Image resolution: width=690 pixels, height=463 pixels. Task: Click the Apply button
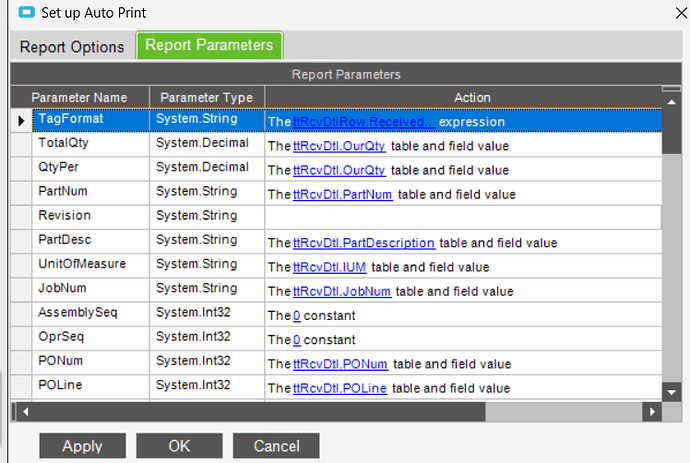[82, 446]
